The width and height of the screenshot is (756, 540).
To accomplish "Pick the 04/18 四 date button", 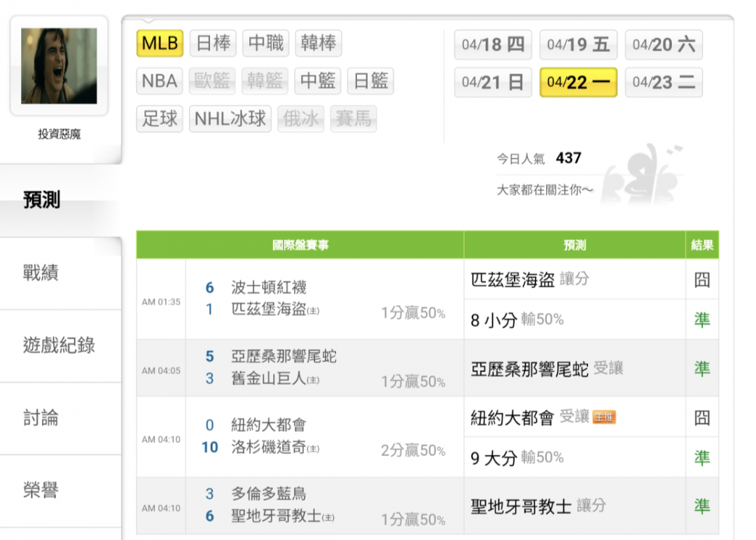I will pos(493,45).
